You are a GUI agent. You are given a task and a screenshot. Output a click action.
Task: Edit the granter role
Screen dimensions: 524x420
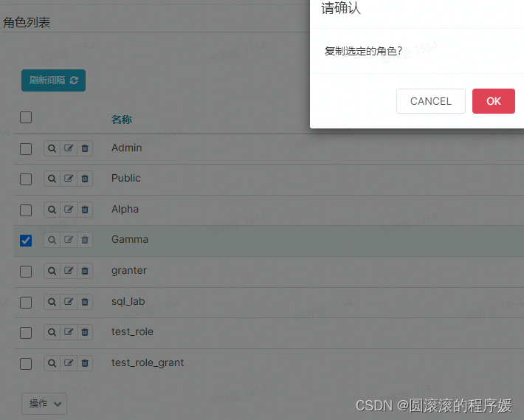69,271
